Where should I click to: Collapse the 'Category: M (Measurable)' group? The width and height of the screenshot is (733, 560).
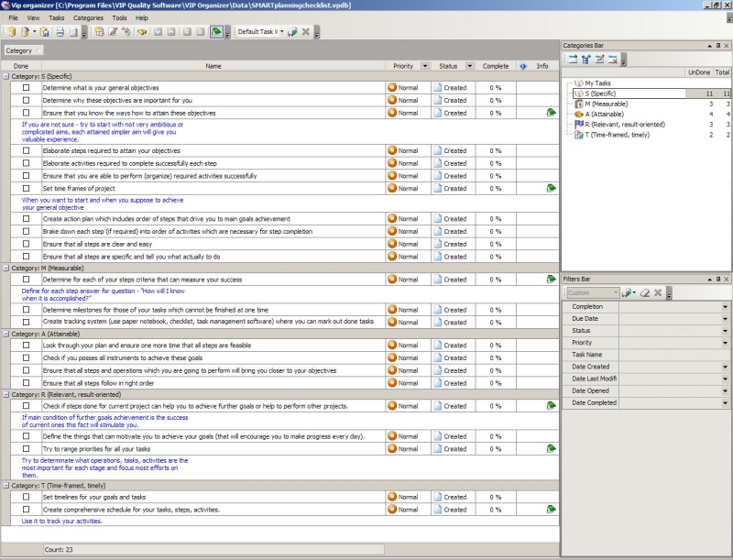coord(5,268)
